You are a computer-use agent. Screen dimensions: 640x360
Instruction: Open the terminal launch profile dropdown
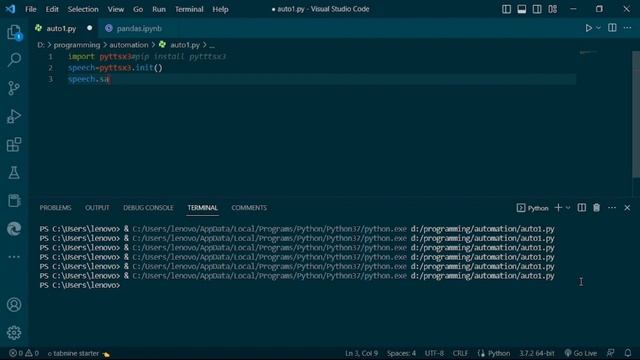coord(568,208)
